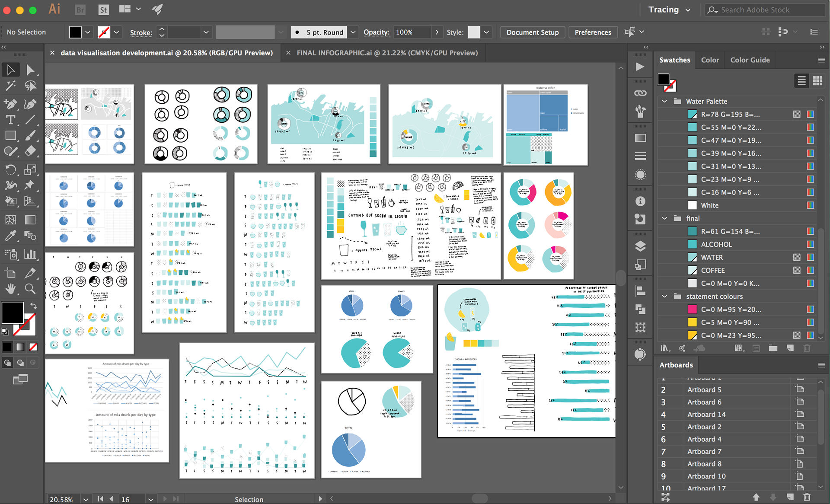Select the Lasso tool
The width and height of the screenshot is (830, 504).
30,86
